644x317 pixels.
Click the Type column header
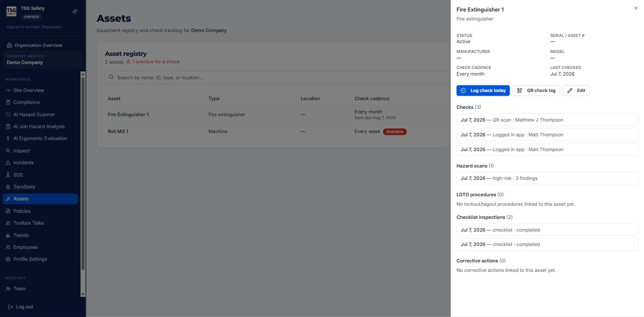[x=214, y=99]
